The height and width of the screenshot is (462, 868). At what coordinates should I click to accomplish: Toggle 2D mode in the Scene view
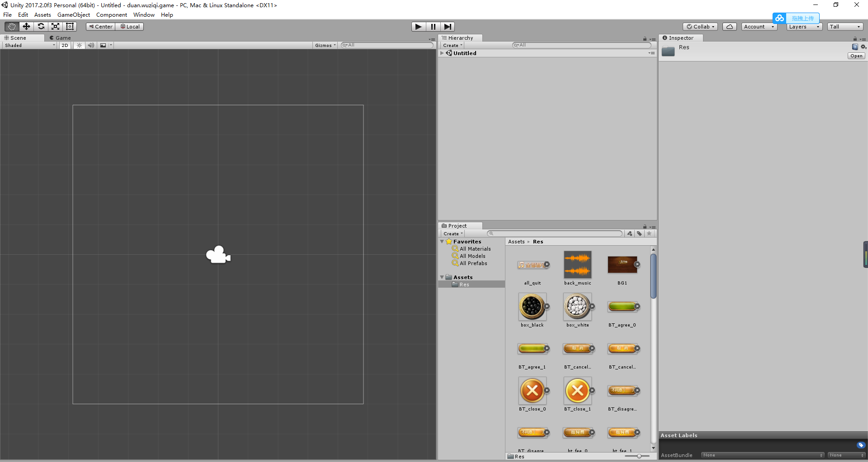(64, 45)
